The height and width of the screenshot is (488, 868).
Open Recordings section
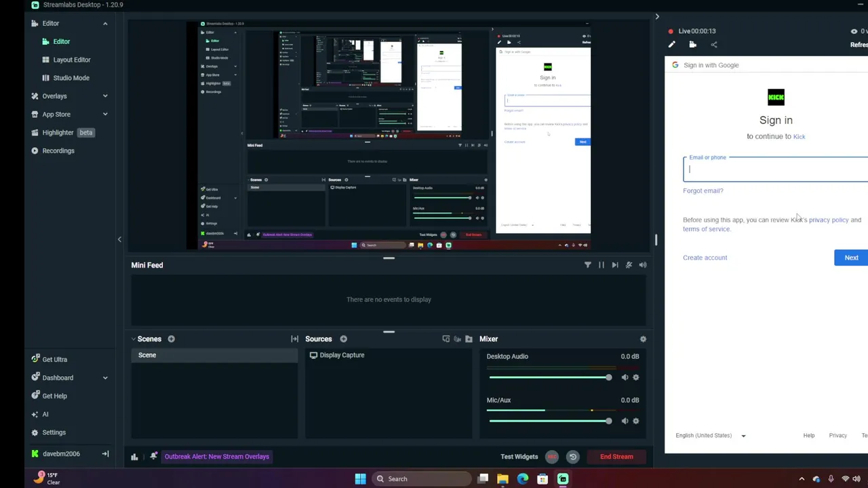[53, 150]
